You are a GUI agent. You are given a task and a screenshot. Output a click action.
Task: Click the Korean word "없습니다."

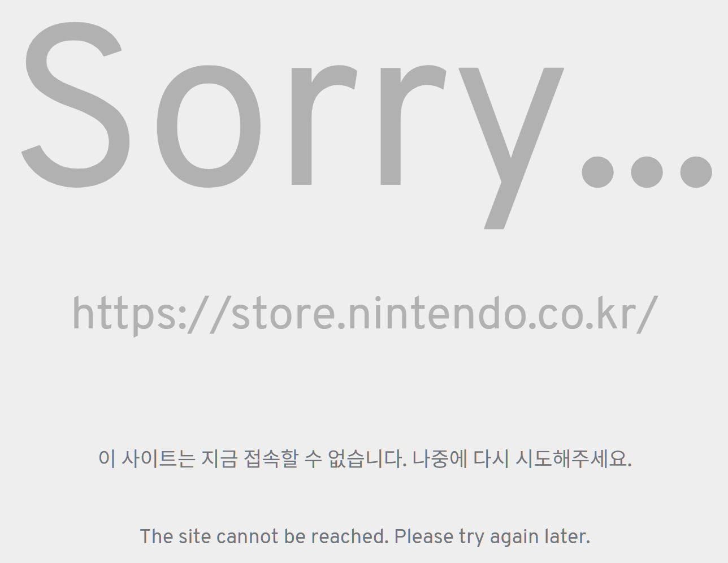click(x=367, y=458)
